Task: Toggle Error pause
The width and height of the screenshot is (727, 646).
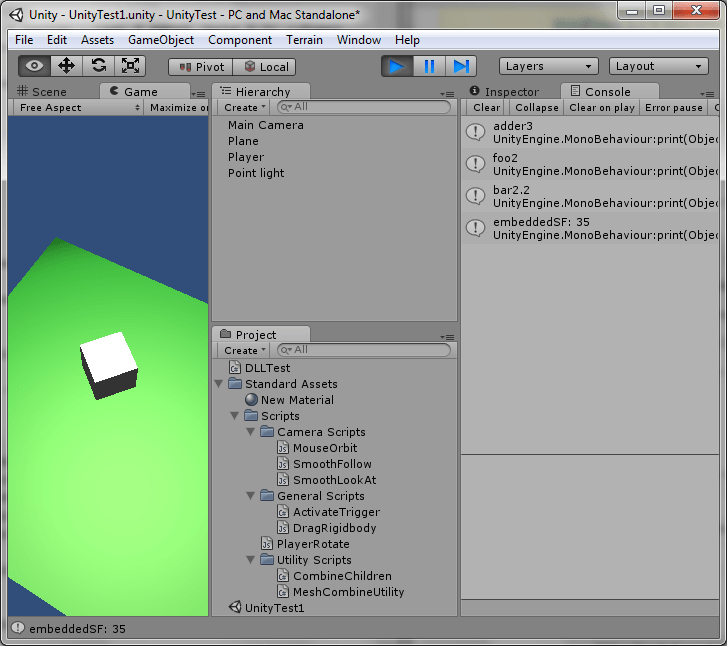Action: point(674,108)
